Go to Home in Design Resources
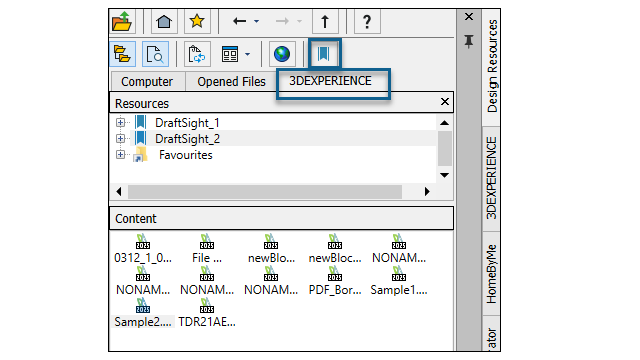 point(164,21)
